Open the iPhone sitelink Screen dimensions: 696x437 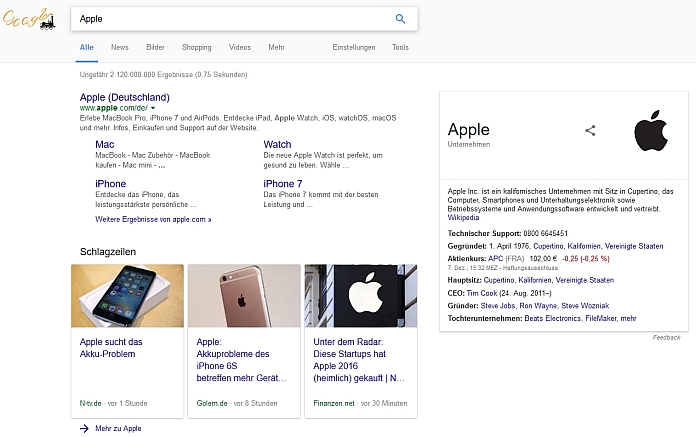111,184
